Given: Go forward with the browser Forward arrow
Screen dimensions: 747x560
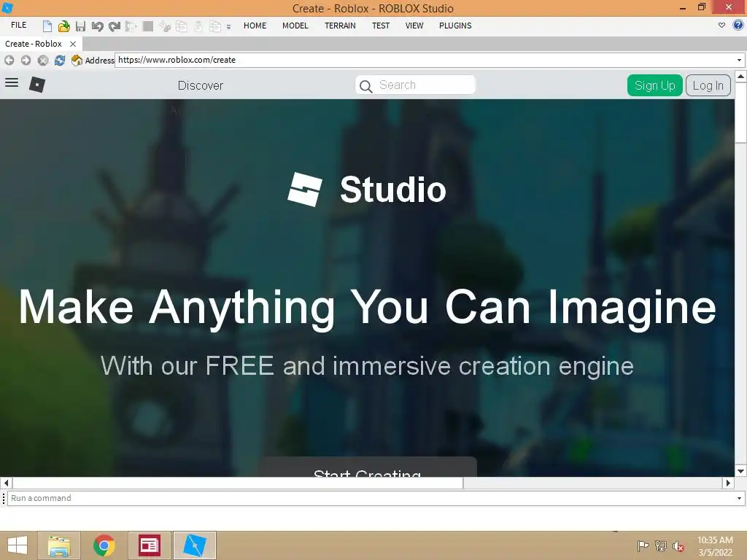Looking at the screenshot, I should tap(26, 60).
